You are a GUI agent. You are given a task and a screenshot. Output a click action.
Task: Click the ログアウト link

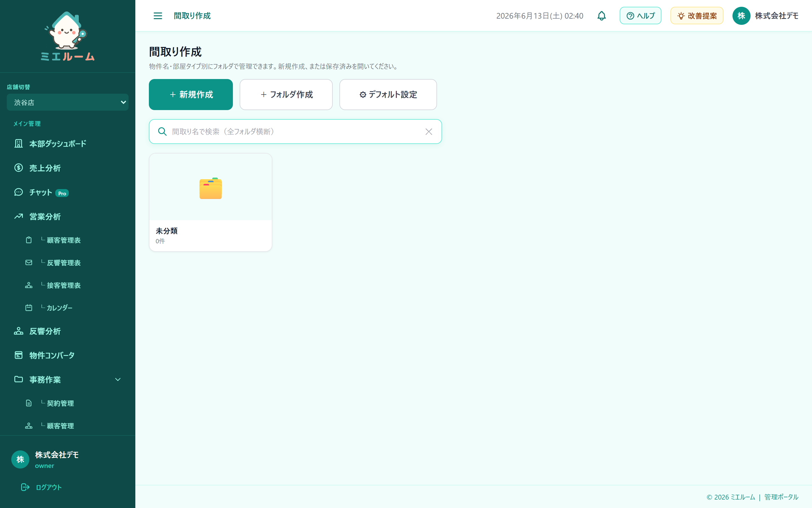(49, 487)
